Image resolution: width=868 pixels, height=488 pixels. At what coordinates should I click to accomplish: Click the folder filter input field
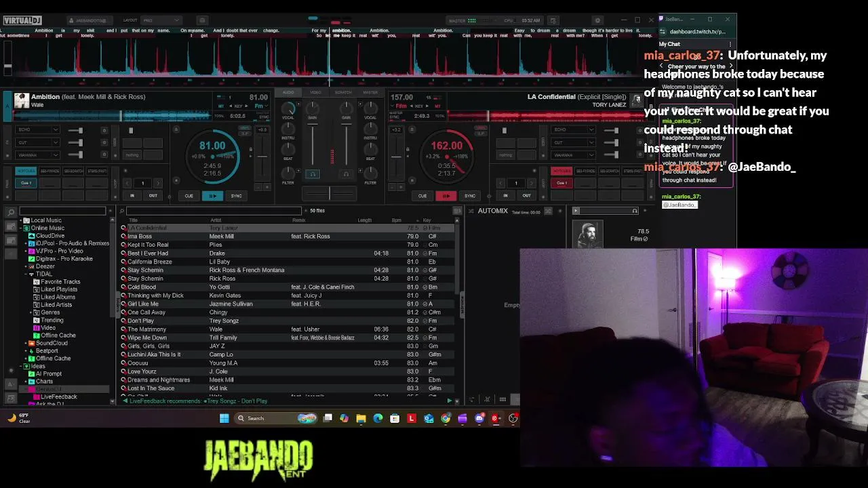[62, 211]
